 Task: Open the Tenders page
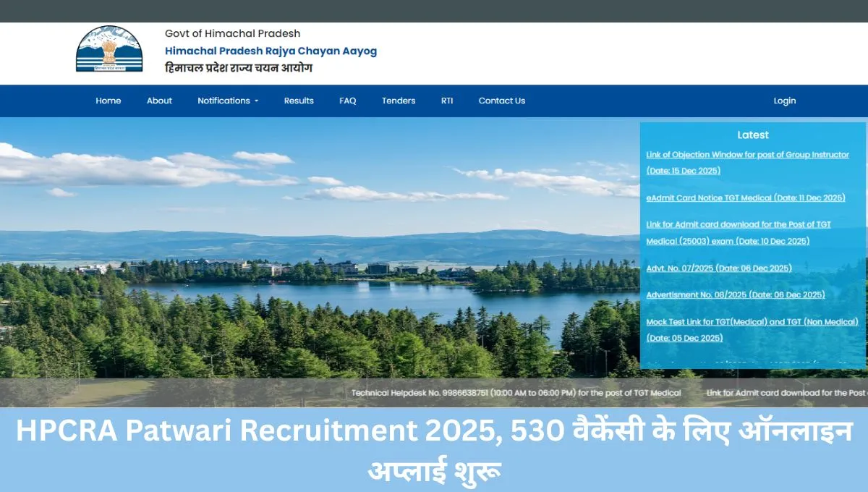point(398,101)
